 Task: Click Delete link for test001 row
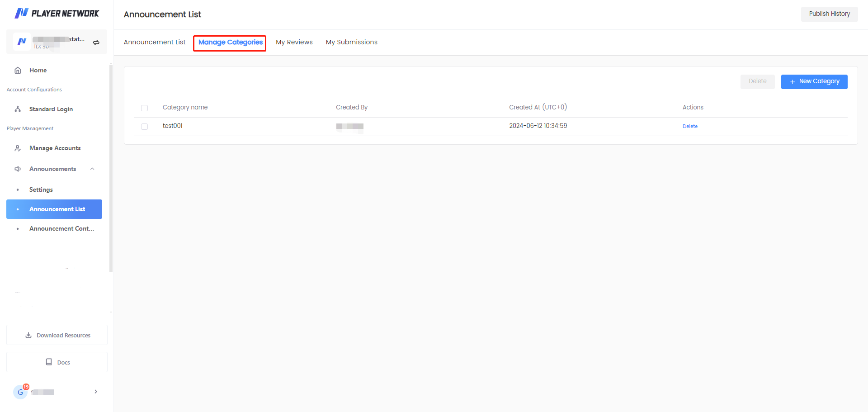[690, 127]
